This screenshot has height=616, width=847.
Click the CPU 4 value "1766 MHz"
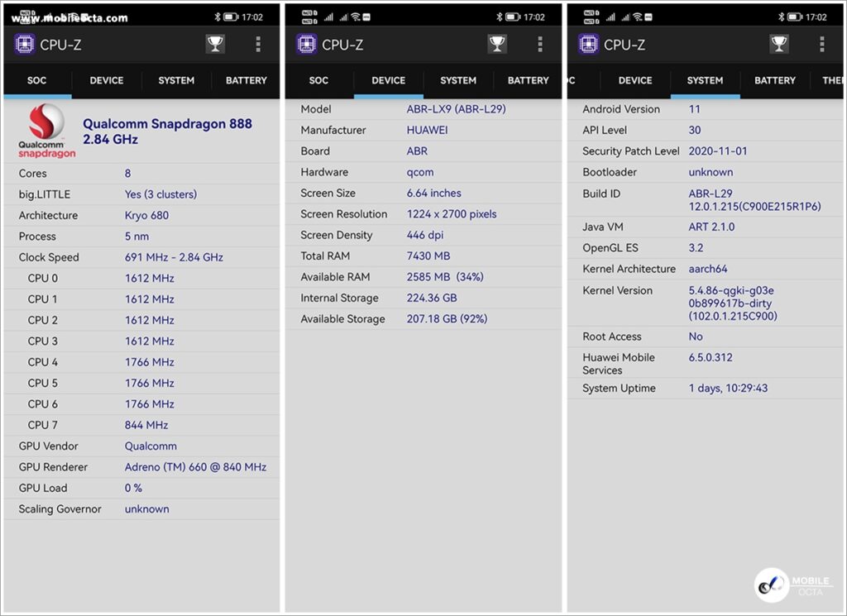click(x=150, y=362)
